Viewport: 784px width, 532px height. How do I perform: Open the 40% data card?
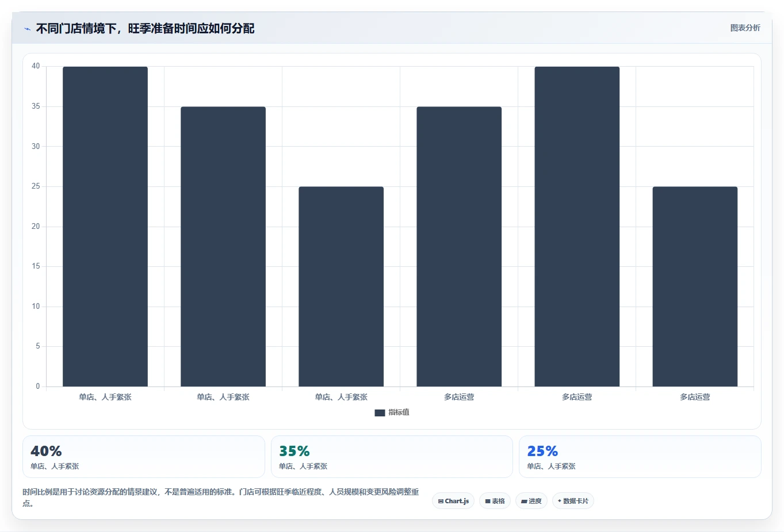(144, 457)
